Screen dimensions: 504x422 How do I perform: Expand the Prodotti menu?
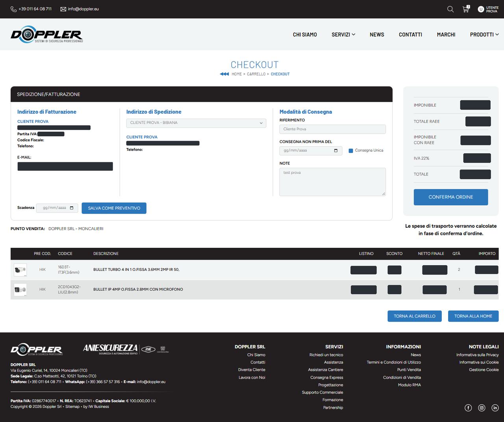484,35
